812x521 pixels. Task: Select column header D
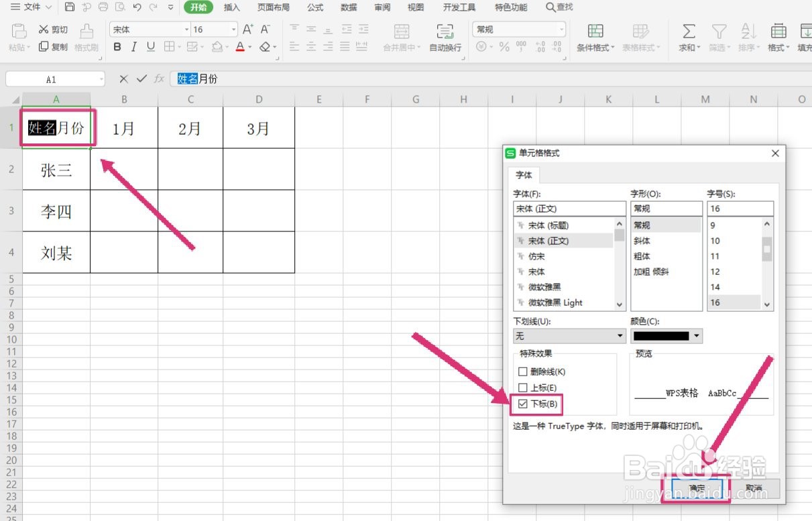pos(259,99)
